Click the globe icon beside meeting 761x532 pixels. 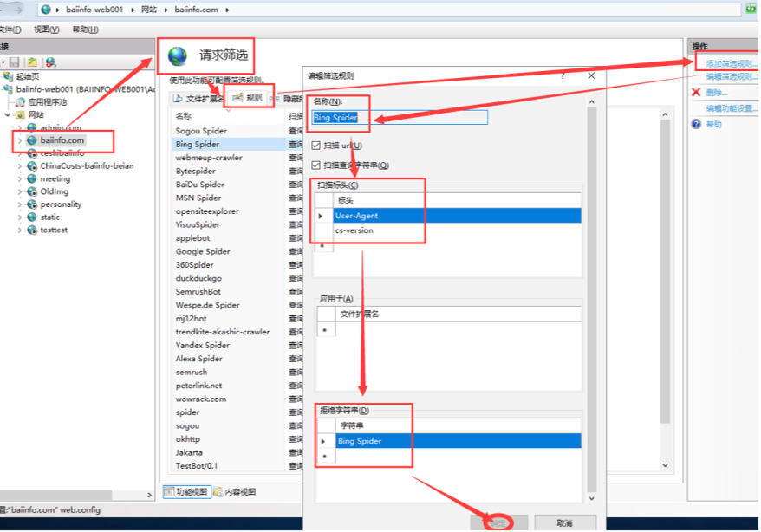click(x=32, y=179)
